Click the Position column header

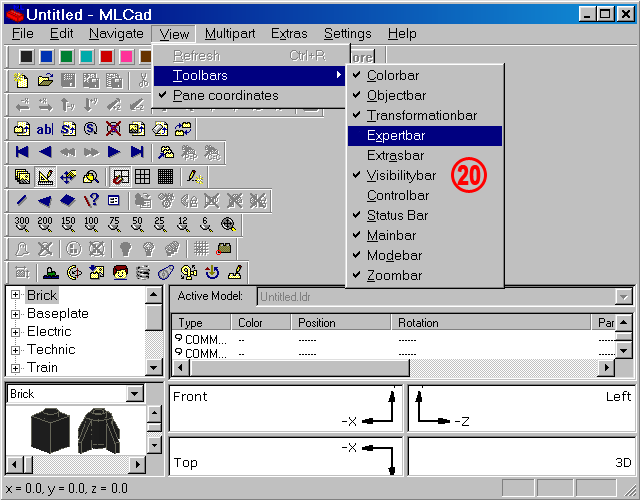(341, 322)
